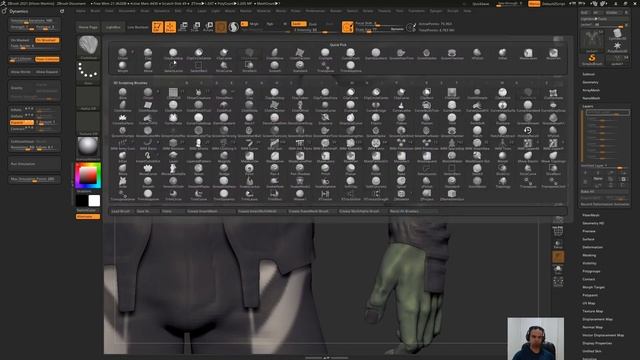Enable Allow Shrink in Dynamics

tap(21, 72)
